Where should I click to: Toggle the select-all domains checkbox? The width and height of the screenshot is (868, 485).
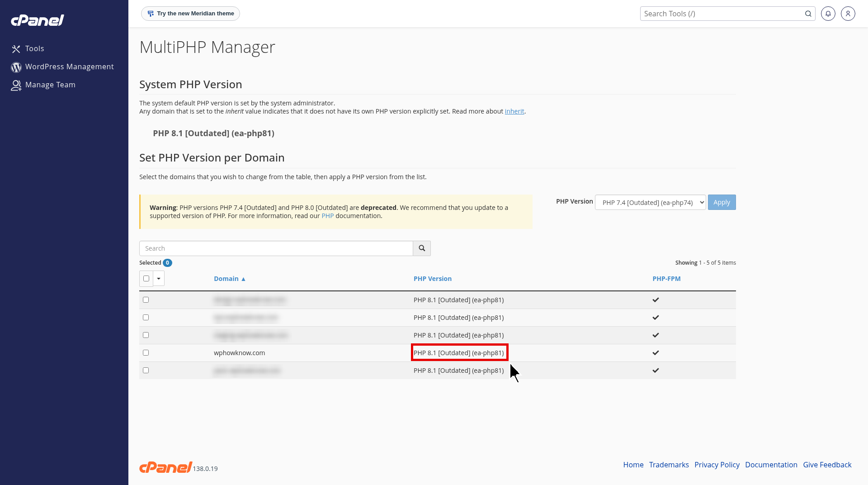tap(146, 279)
